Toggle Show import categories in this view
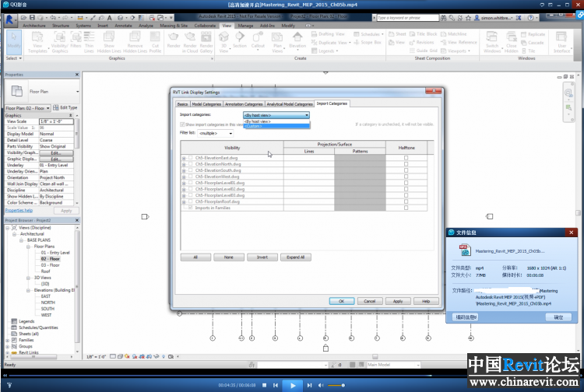 pyautogui.click(x=182, y=124)
